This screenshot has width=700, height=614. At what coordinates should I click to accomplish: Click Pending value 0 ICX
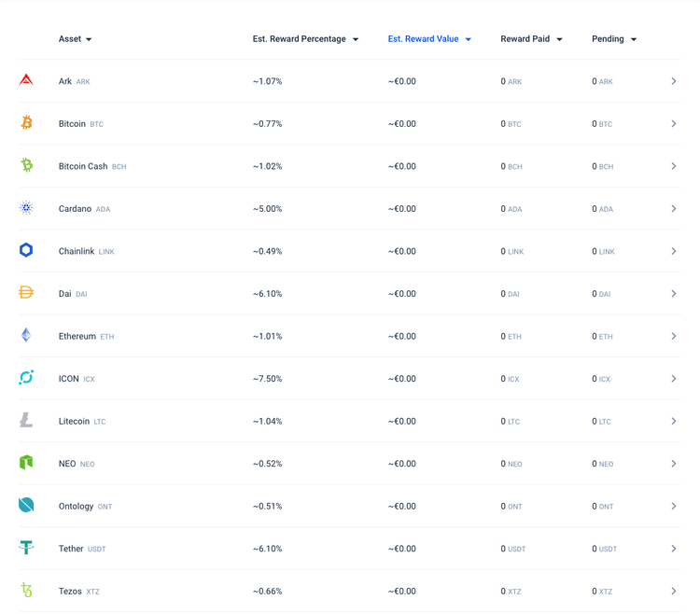click(x=601, y=379)
